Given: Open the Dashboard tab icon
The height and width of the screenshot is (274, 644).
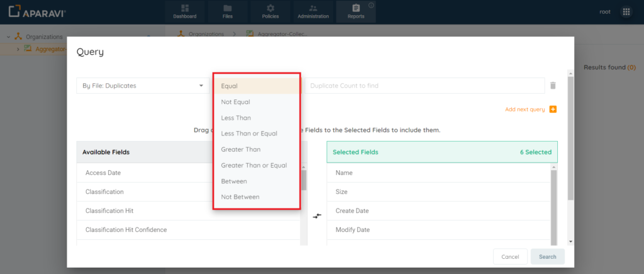Looking at the screenshot, I should [x=185, y=8].
